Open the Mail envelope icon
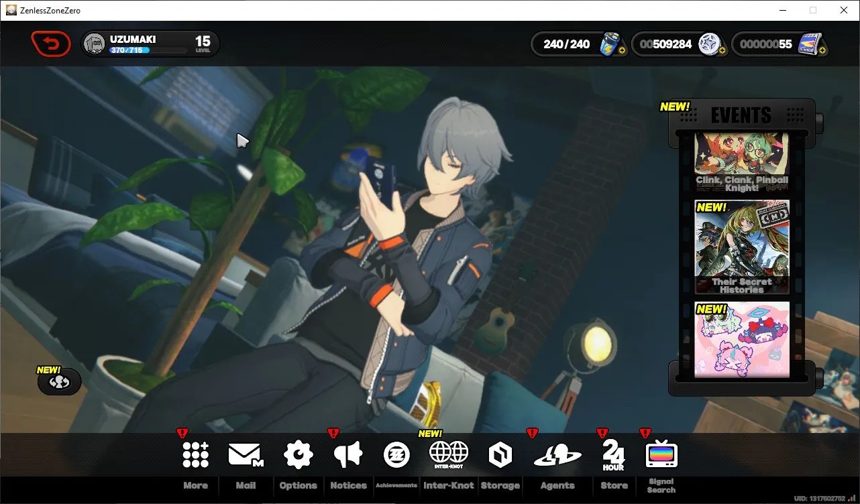 coord(246,455)
